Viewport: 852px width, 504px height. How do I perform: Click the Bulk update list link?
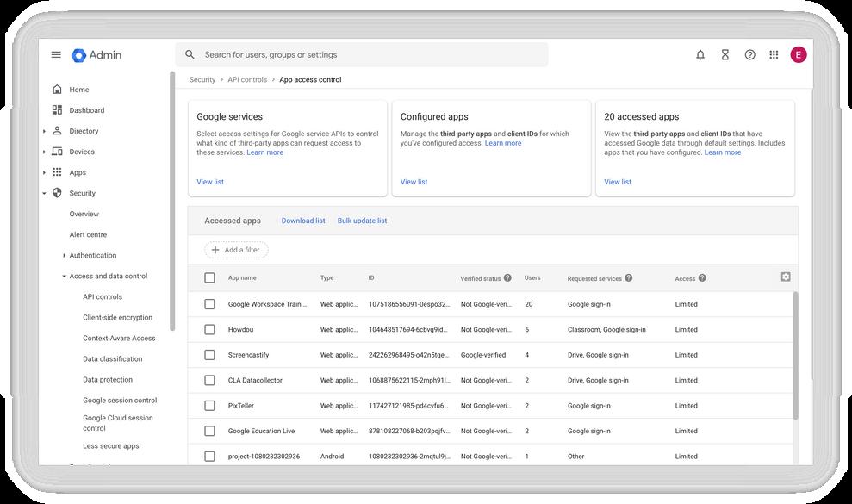[363, 221]
